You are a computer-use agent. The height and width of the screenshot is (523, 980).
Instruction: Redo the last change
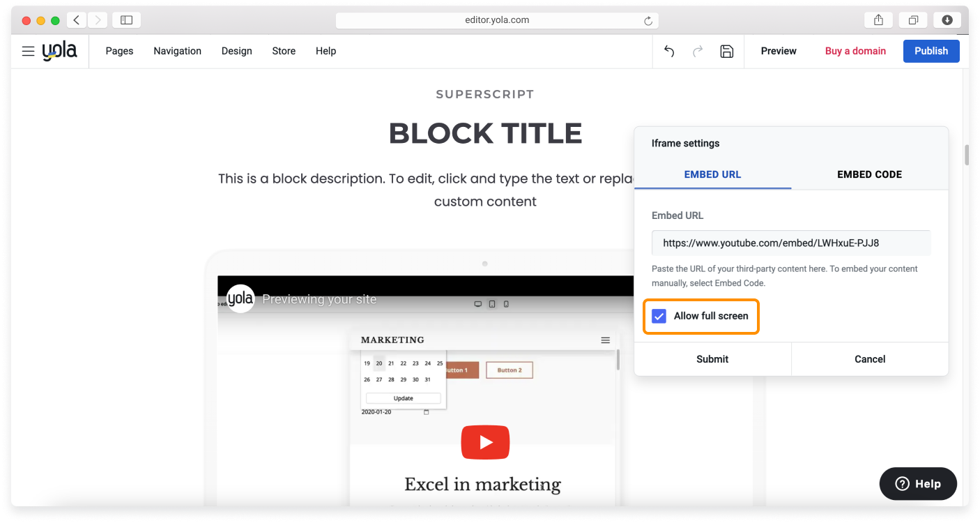(698, 51)
